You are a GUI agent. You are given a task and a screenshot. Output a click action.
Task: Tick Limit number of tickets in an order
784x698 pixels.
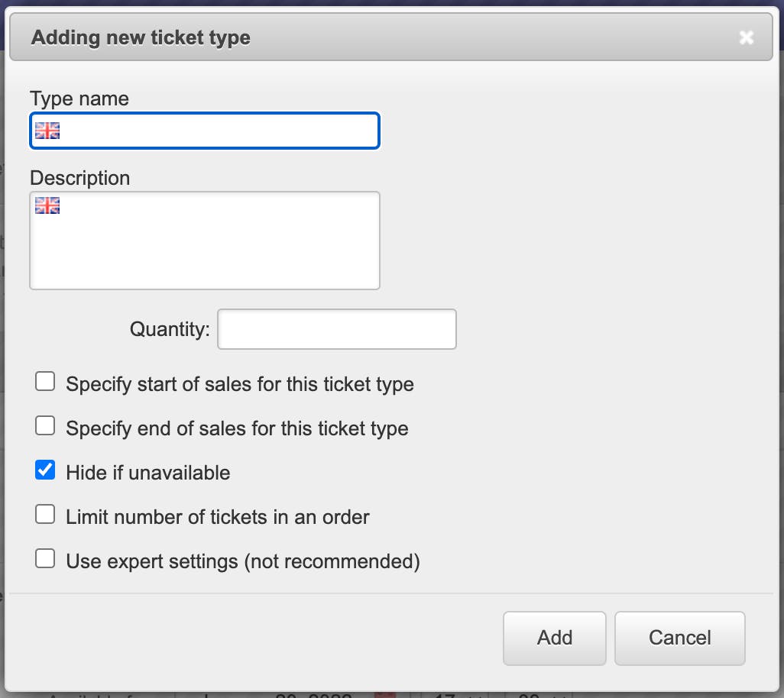point(45,515)
